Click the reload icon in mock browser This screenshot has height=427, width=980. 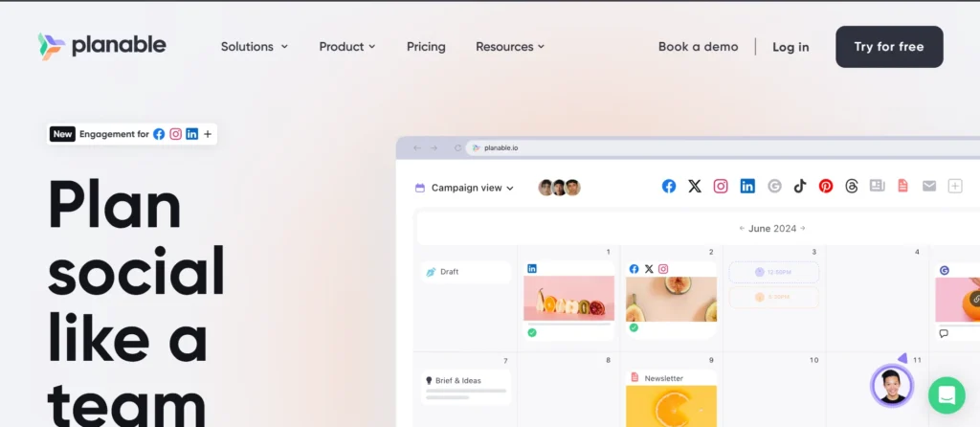(457, 148)
